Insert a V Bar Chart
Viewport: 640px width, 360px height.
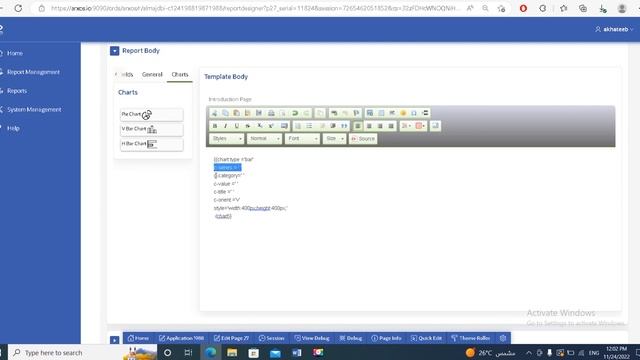coord(151,129)
